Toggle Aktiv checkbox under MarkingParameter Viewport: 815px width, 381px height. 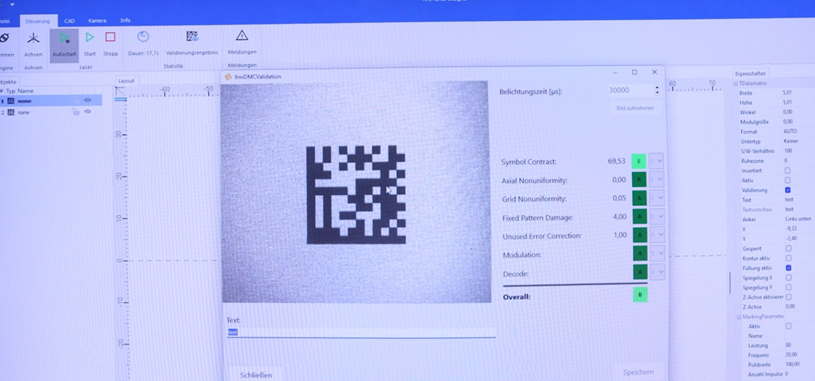tap(788, 326)
